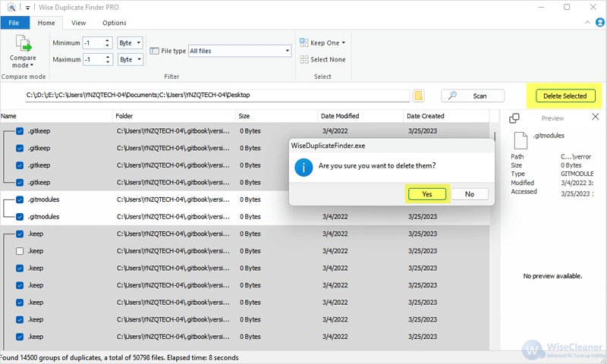Open the Maximum size unit dropdown
The image size is (607, 364).
[130, 59]
